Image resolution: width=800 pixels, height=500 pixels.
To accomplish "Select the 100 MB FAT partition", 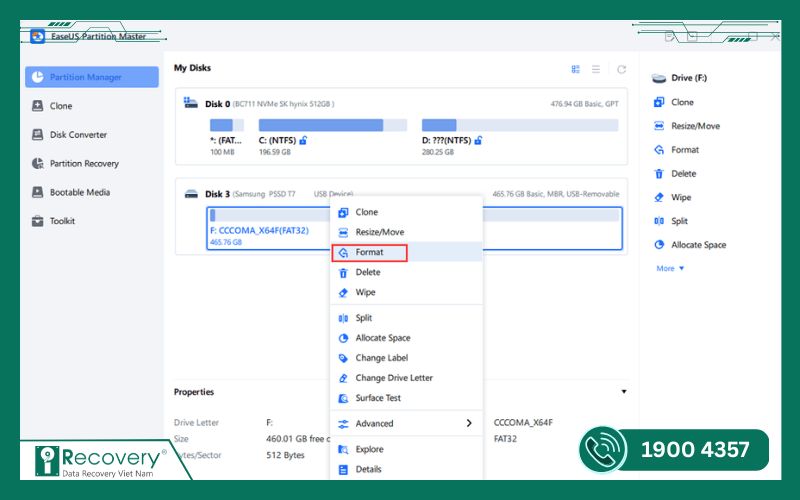I will [227, 125].
